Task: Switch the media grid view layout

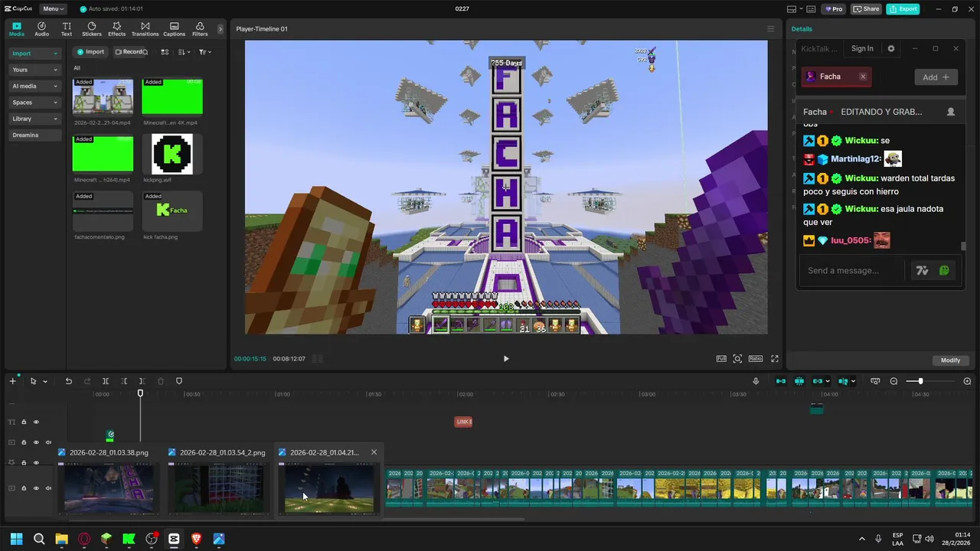Action: click(165, 52)
